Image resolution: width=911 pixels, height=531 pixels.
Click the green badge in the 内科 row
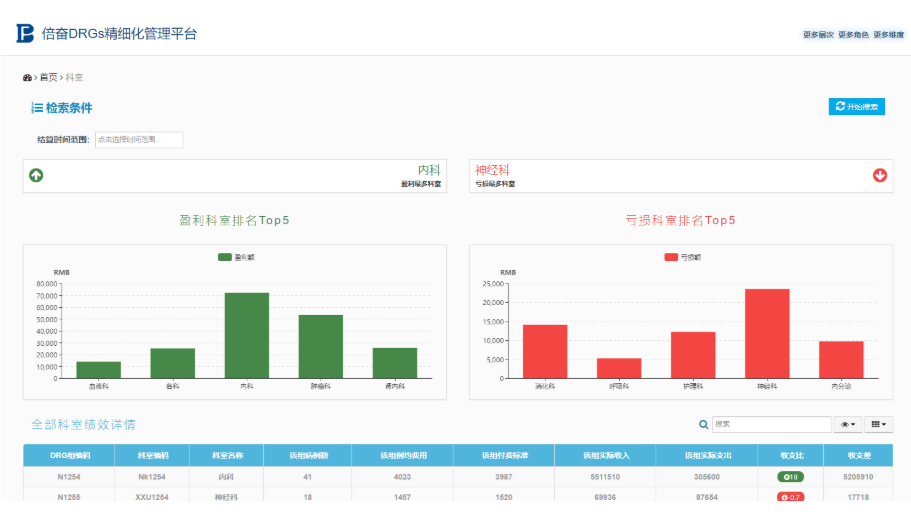coord(790,477)
